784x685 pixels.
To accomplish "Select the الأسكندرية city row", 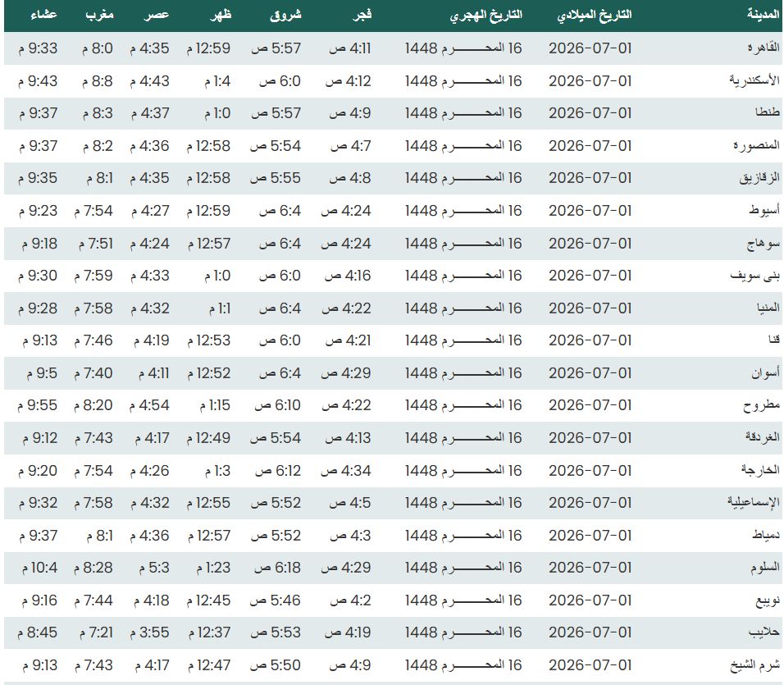I will tap(392, 80).
